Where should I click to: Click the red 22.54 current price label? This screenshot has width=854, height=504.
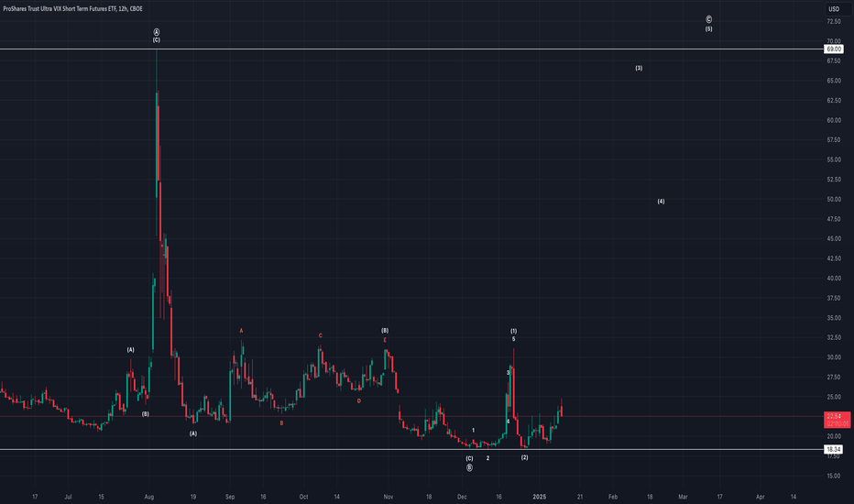(x=838, y=419)
